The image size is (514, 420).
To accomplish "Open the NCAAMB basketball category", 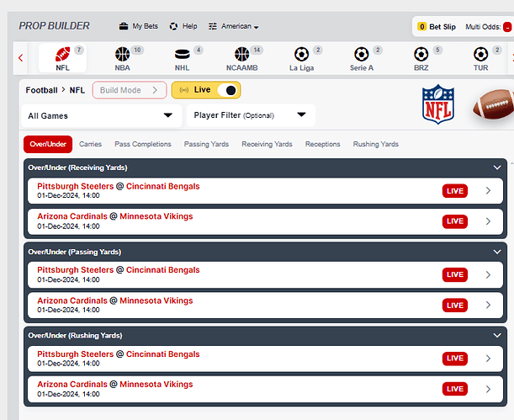I will point(242,55).
